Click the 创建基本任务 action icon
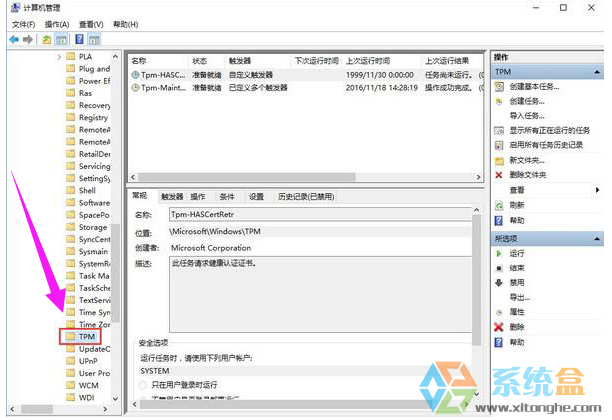Image resolution: width=612 pixels, height=420 pixels. (499, 87)
